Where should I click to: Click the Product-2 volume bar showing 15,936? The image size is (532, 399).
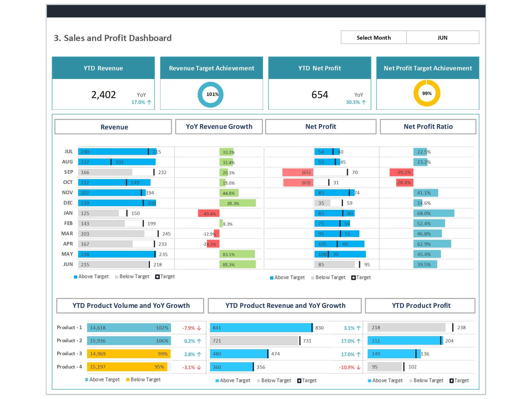click(x=129, y=341)
